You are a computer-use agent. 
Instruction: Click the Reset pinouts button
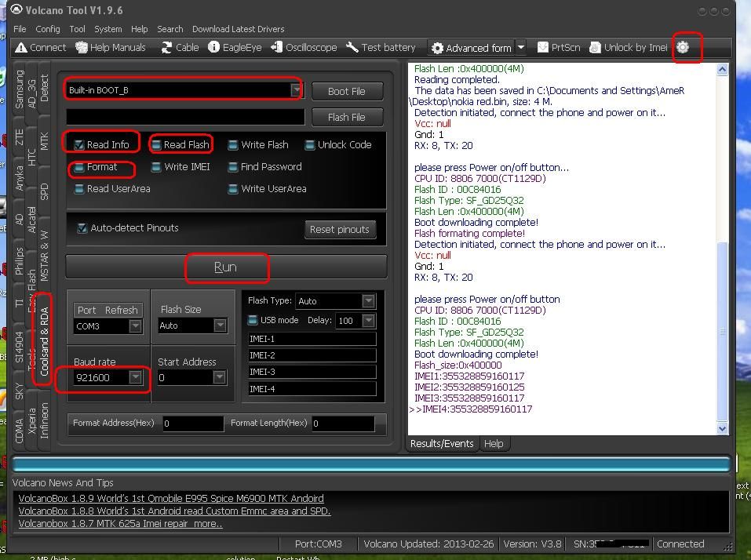click(340, 229)
